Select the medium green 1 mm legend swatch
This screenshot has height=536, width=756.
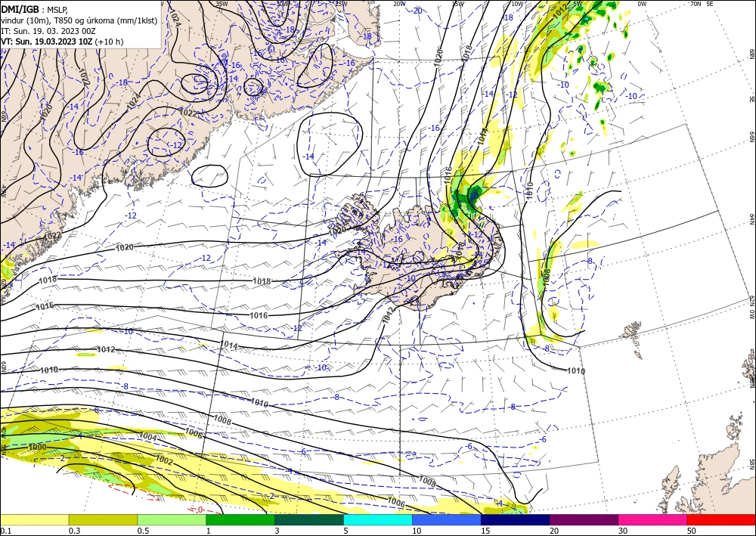(240, 519)
